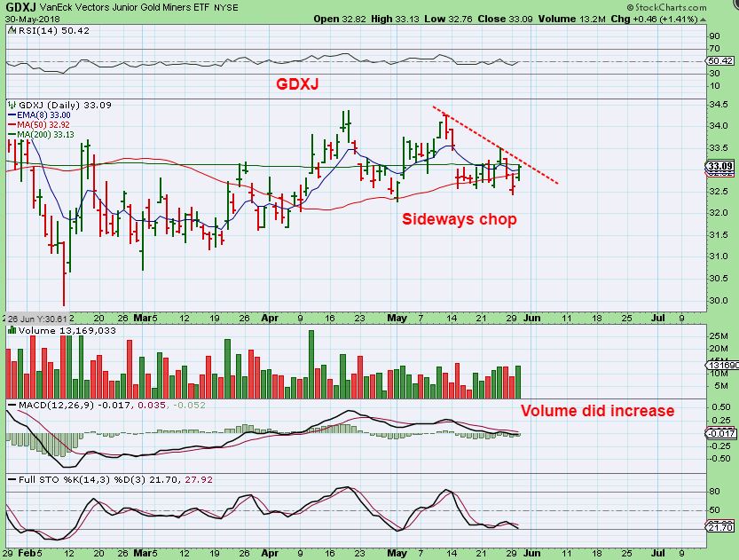
Task: Click the Sideways chop annotation
Action: point(459,219)
